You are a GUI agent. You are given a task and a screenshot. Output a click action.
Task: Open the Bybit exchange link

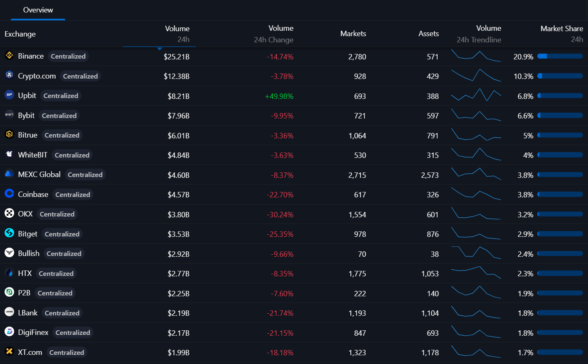pyautogui.click(x=26, y=116)
